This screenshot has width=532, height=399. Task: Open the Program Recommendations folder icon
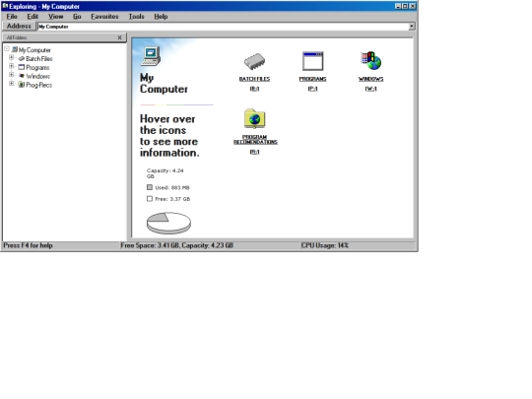click(x=254, y=118)
